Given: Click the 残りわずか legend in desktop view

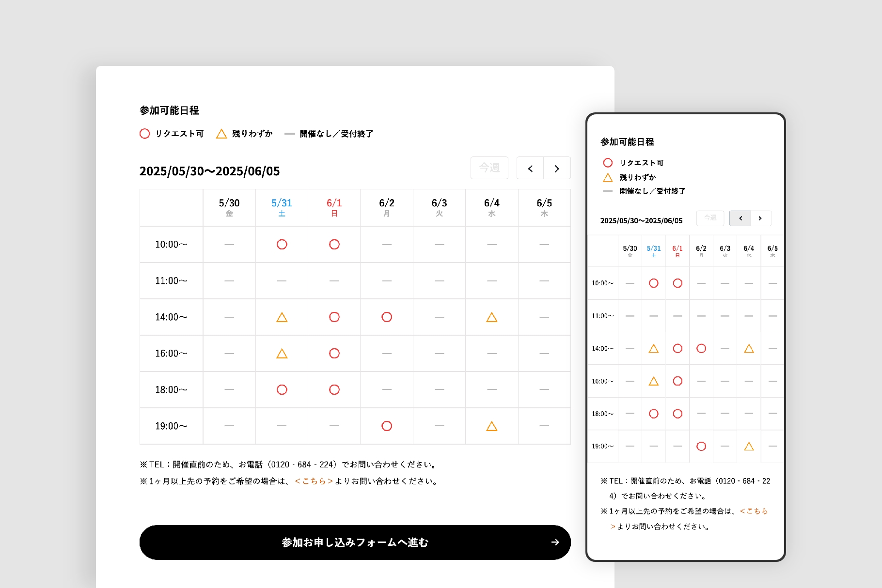Looking at the screenshot, I should pos(244,134).
